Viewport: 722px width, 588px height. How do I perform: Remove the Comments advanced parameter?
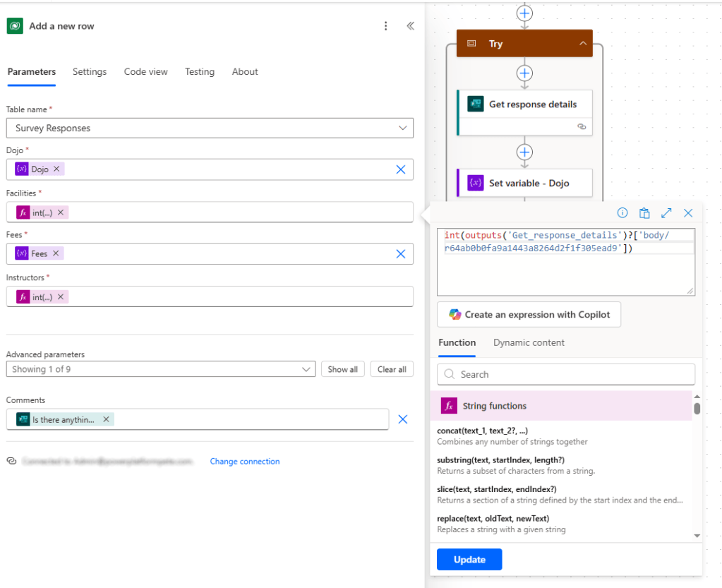(x=402, y=419)
